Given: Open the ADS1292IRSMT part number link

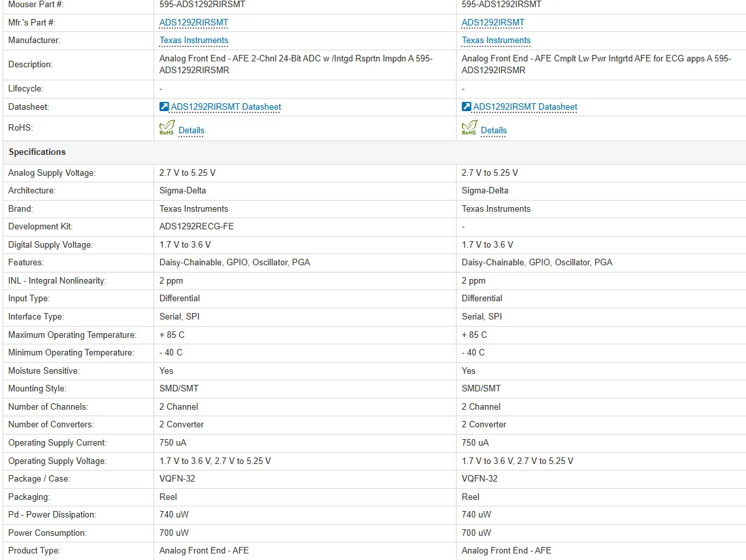Looking at the screenshot, I should (x=493, y=22).
